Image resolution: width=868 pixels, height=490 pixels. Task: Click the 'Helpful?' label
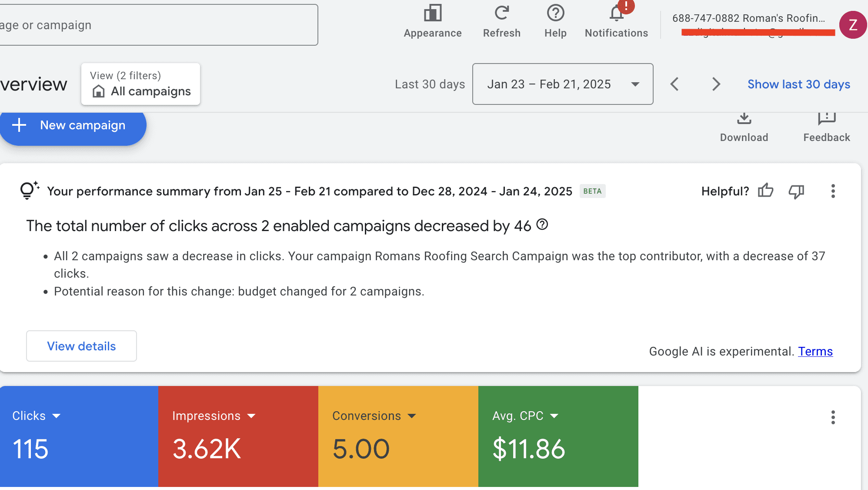pyautogui.click(x=725, y=191)
